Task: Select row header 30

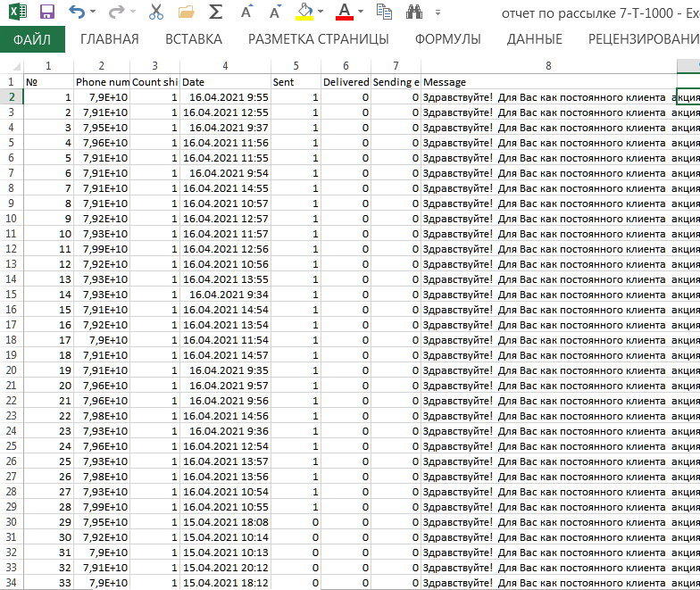Action: tap(12, 521)
